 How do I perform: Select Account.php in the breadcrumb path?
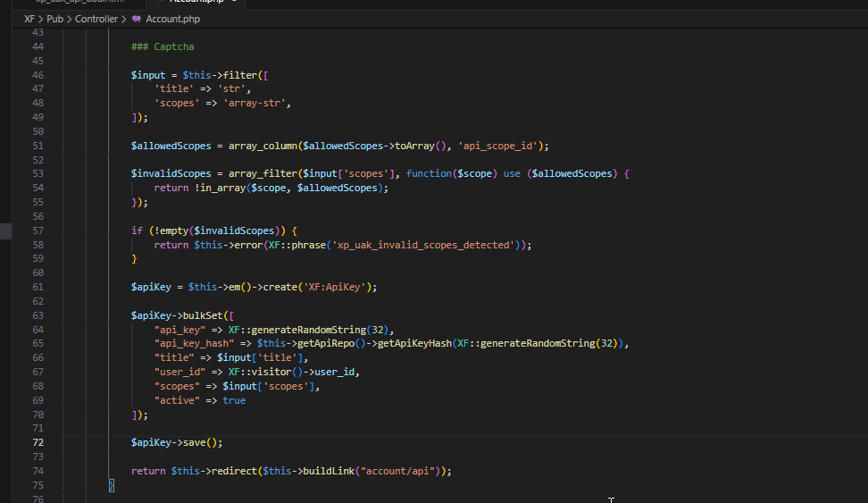pos(172,19)
